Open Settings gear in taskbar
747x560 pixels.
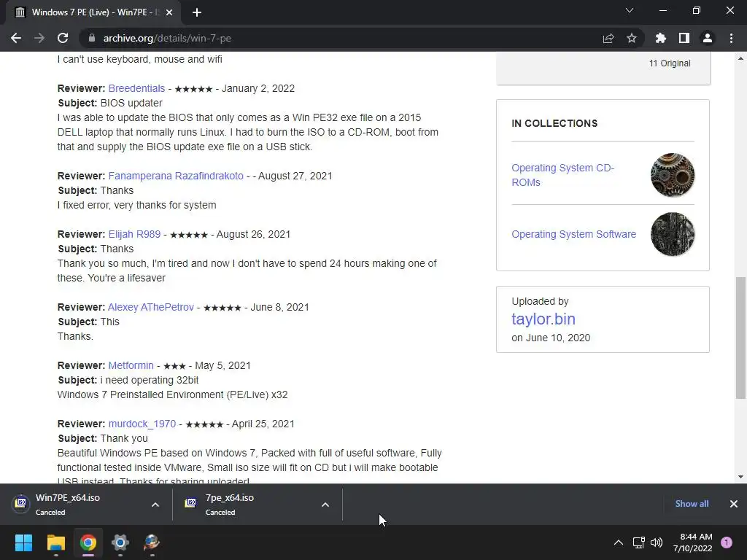tap(120, 542)
